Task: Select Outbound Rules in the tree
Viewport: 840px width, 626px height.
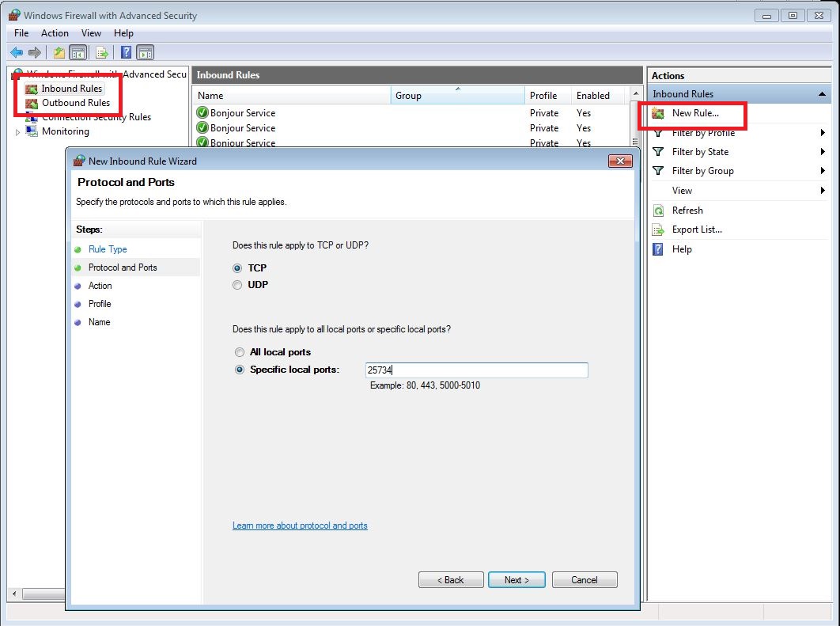Action: click(75, 103)
